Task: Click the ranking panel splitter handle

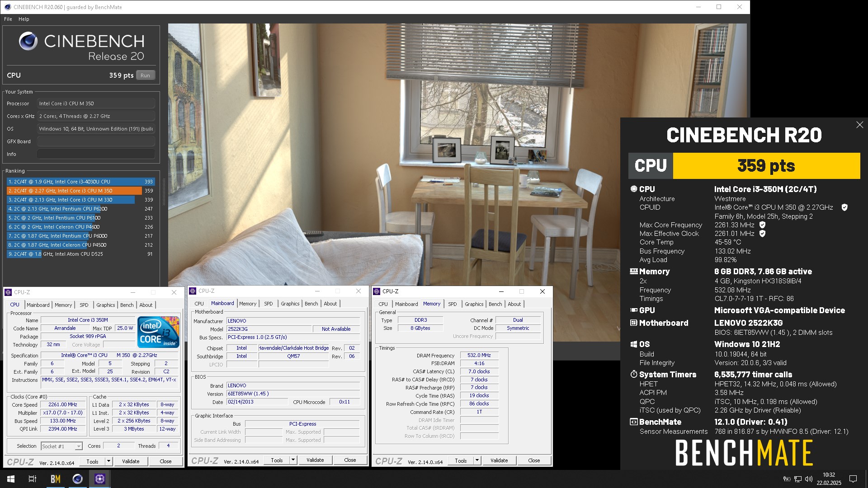Action: click(x=164, y=192)
